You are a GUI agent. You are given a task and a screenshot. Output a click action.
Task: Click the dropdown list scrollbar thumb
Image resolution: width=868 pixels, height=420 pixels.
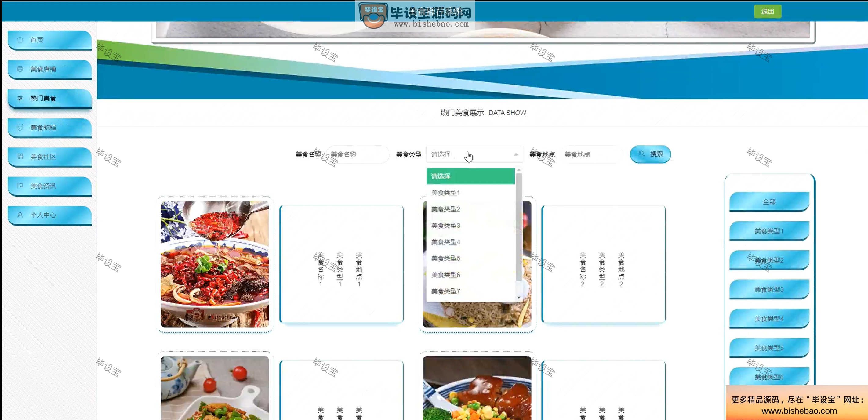pyautogui.click(x=519, y=227)
